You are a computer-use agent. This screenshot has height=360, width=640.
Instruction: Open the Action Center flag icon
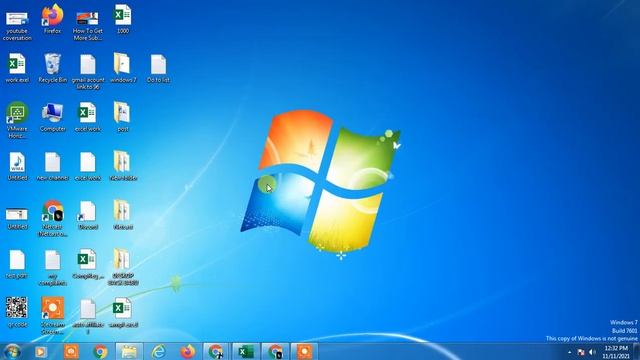581,352
